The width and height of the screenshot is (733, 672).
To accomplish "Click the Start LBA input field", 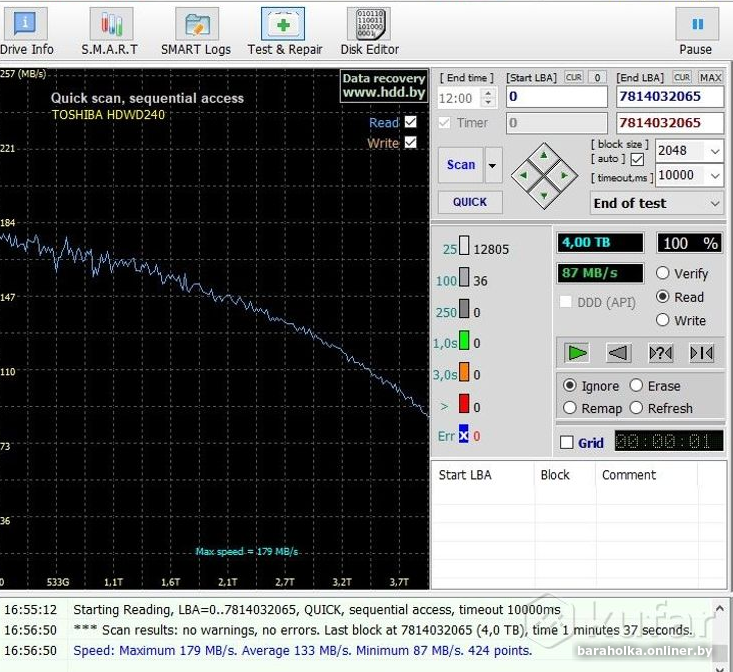I will (x=556, y=97).
